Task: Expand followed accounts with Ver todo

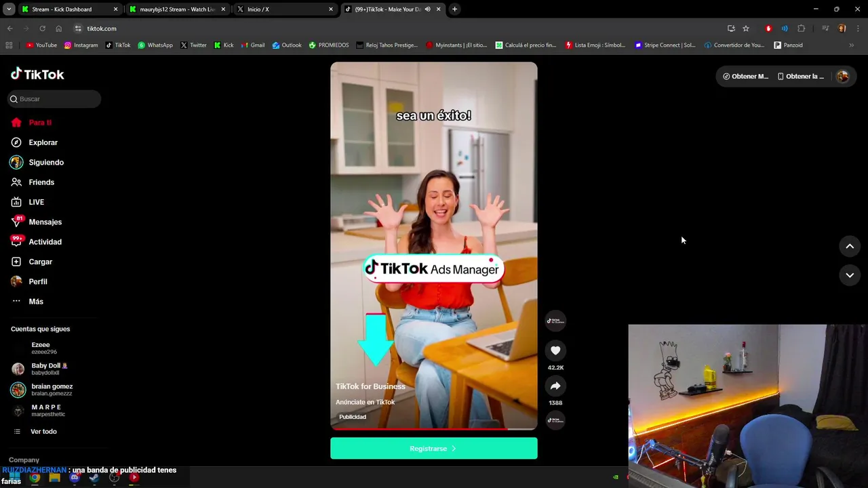Action: [x=35, y=432]
